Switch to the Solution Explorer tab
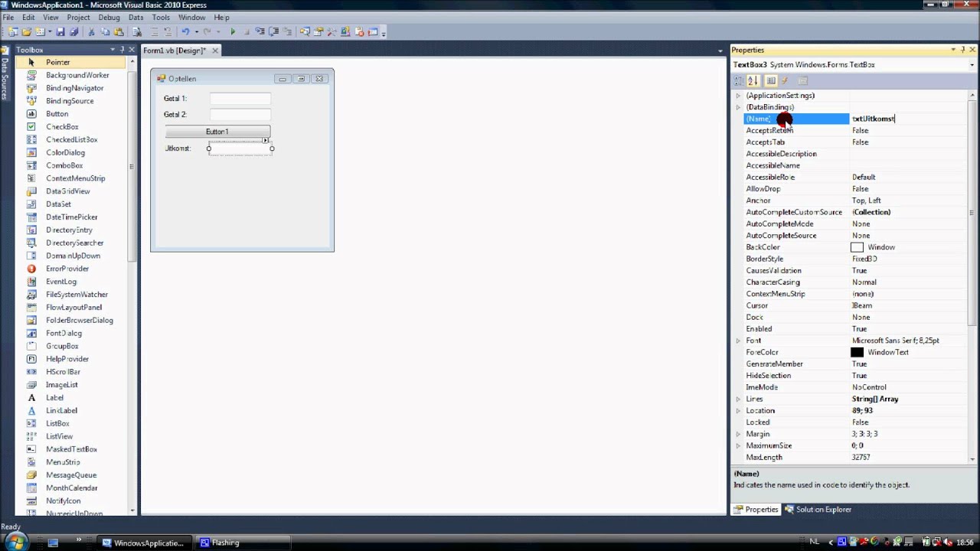This screenshot has width=980, height=551. pyautogui.click(x=817, y=510)
